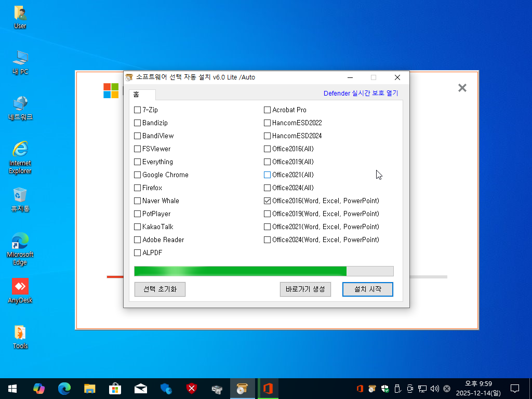Screen dimensions: 532x399
Task: Switch to Office setup taskbar item
Action: pos(268,389)
